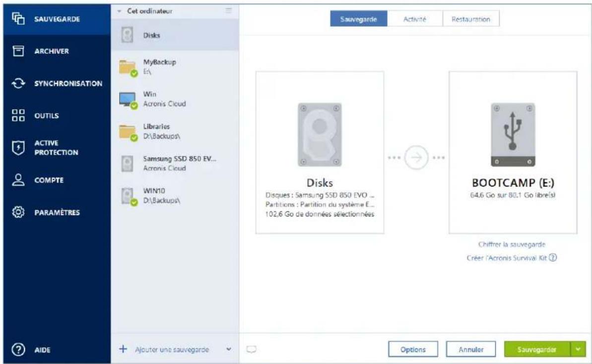This screenshot has height=364, width=592.
Task: Collapse the Cet ordinateur group arrow
Action: 120,11
